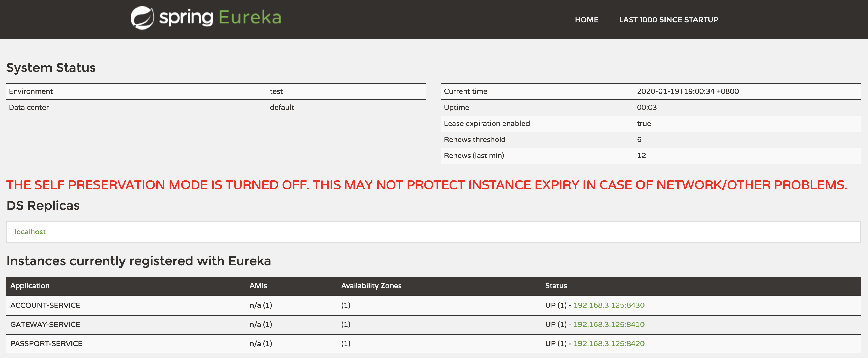Click the Current time value
This screenshot has height=358, width=868.
(688, 91)
